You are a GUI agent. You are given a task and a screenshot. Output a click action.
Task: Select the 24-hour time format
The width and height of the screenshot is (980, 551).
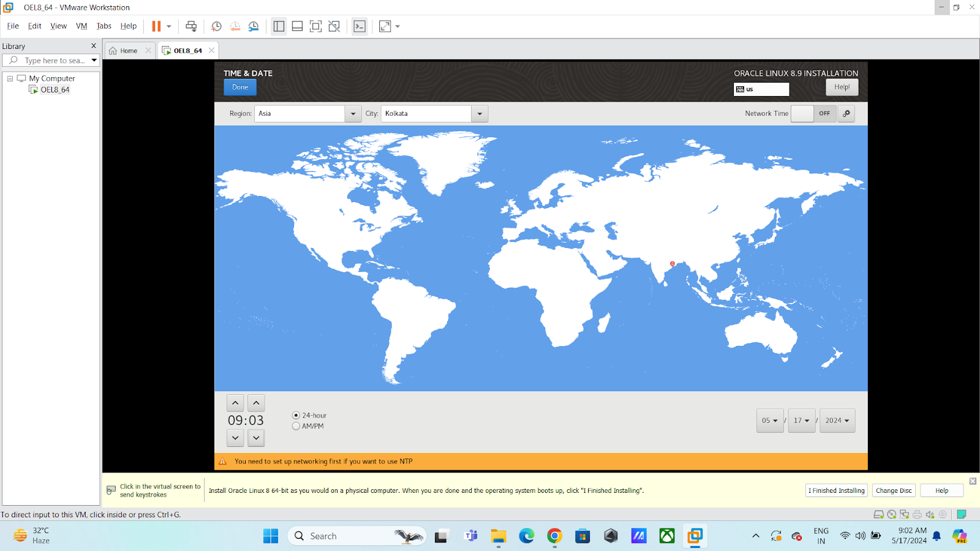click(309, 415)
